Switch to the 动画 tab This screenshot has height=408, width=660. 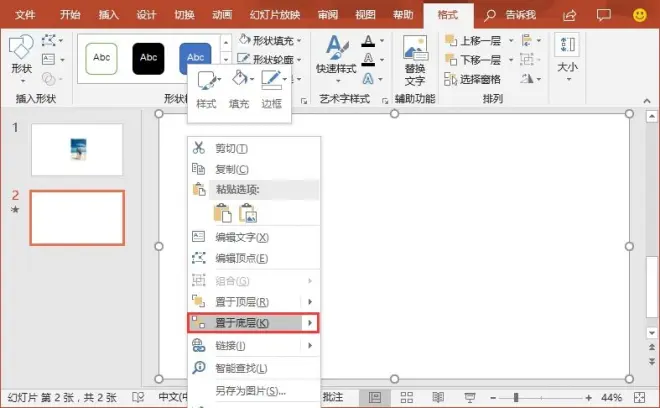tap(222, 15)
